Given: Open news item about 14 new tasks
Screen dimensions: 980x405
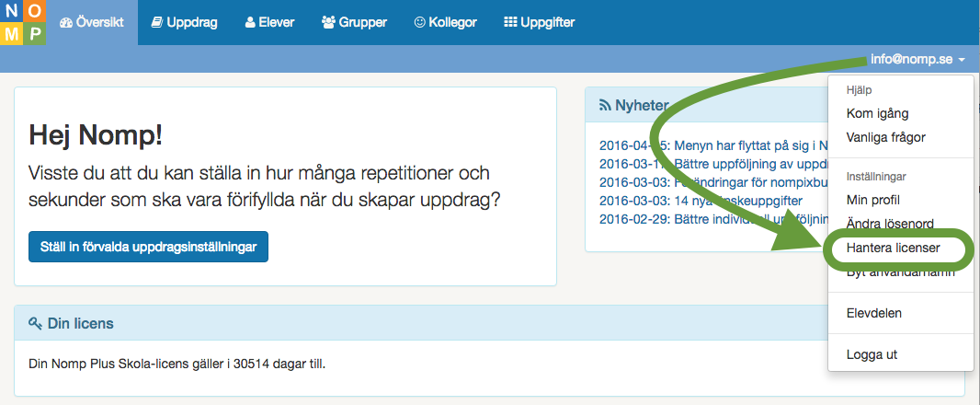Looking at the screenshot, I should click(701, 201).
